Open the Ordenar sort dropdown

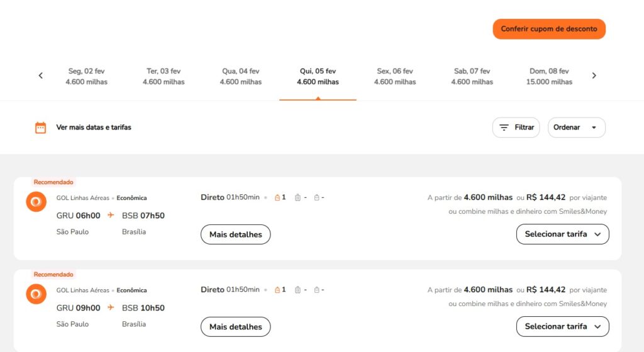[x=576, y=128]
